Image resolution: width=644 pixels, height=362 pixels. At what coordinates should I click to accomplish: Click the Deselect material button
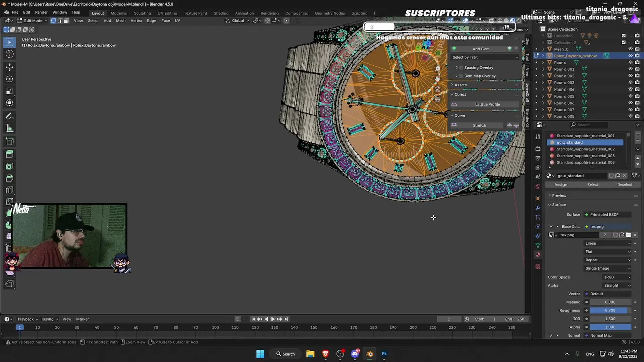[x=625, y=185]
